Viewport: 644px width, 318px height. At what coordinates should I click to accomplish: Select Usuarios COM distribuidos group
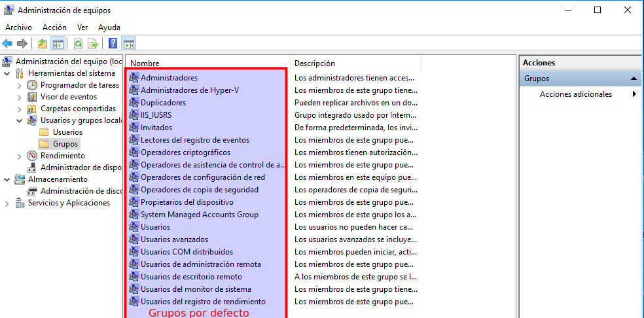[187, 251]
